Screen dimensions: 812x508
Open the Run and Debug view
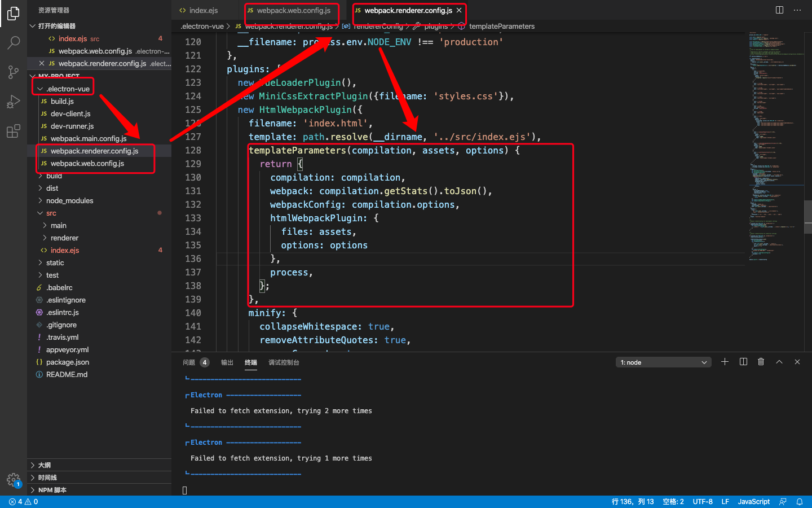(14, 102)
